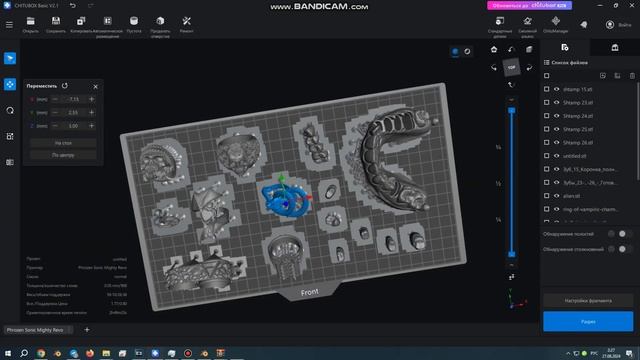Hide ring-of-vampiric model with eye icon

[556, 209]
